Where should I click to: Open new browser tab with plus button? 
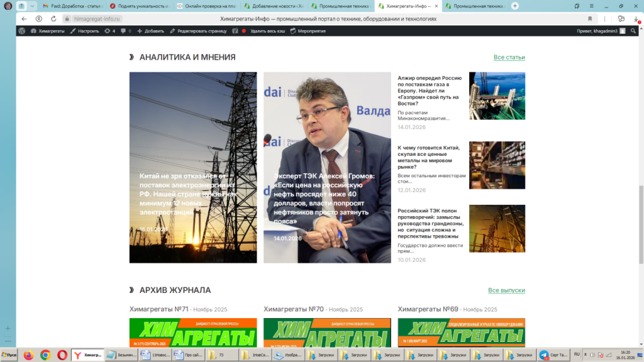(515, 6)
